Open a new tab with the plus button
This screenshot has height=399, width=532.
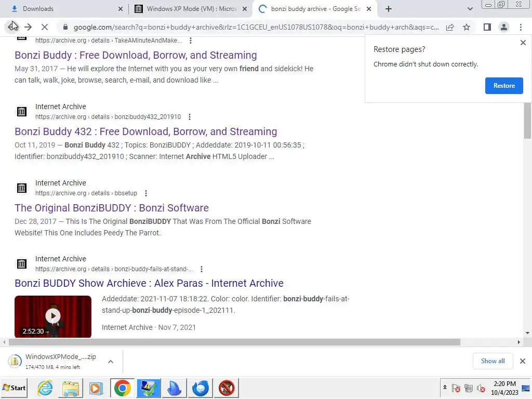[389, 9]
